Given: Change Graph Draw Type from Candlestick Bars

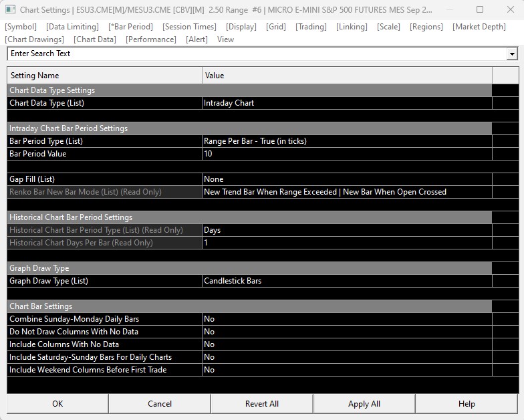Looking at the screenshot, I should [x=346, y=281].
